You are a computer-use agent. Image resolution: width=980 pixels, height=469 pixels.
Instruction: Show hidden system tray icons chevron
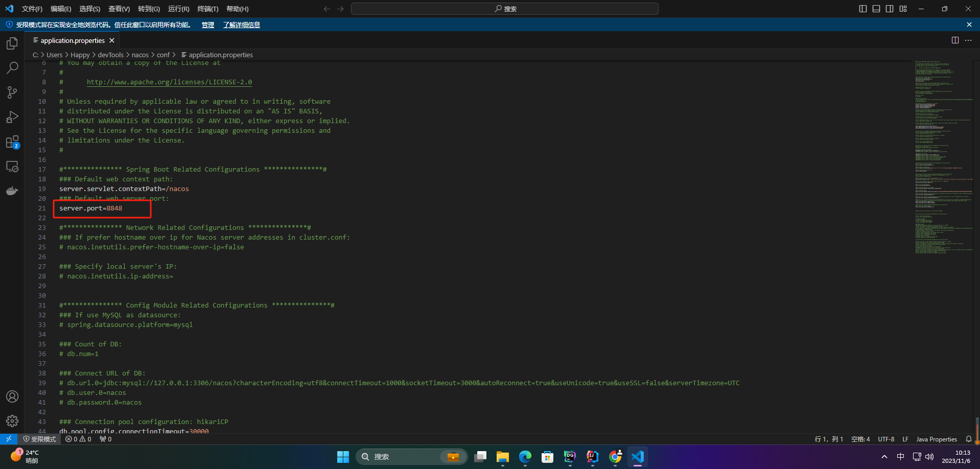pyautogui.click(x=884, y=457)
